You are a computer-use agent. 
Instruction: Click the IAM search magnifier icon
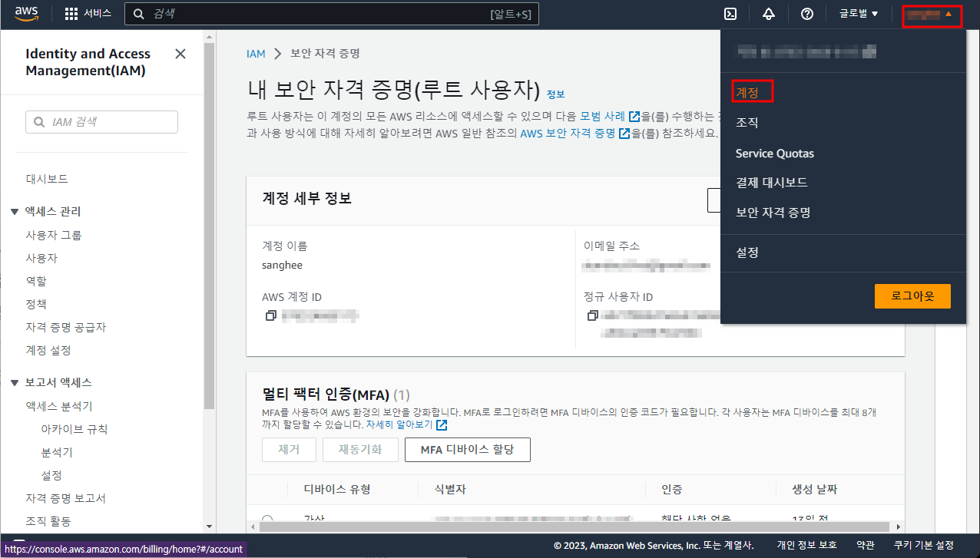pos(40,122)
